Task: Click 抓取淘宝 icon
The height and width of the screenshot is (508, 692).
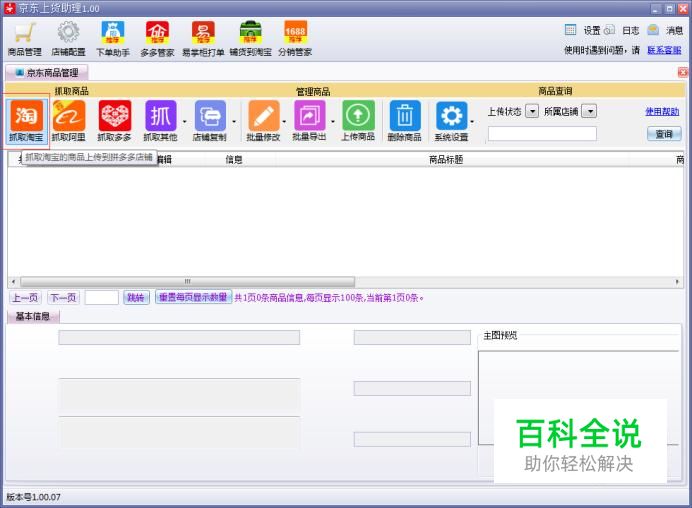Action: click(x=26, y=121)
